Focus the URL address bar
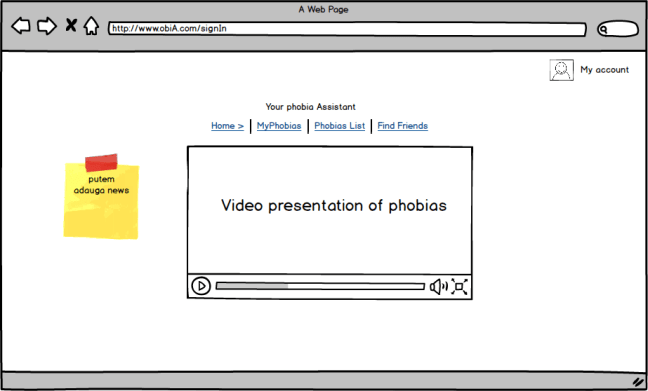The width and height of the screenshot is (648, 391). point(347,29)
